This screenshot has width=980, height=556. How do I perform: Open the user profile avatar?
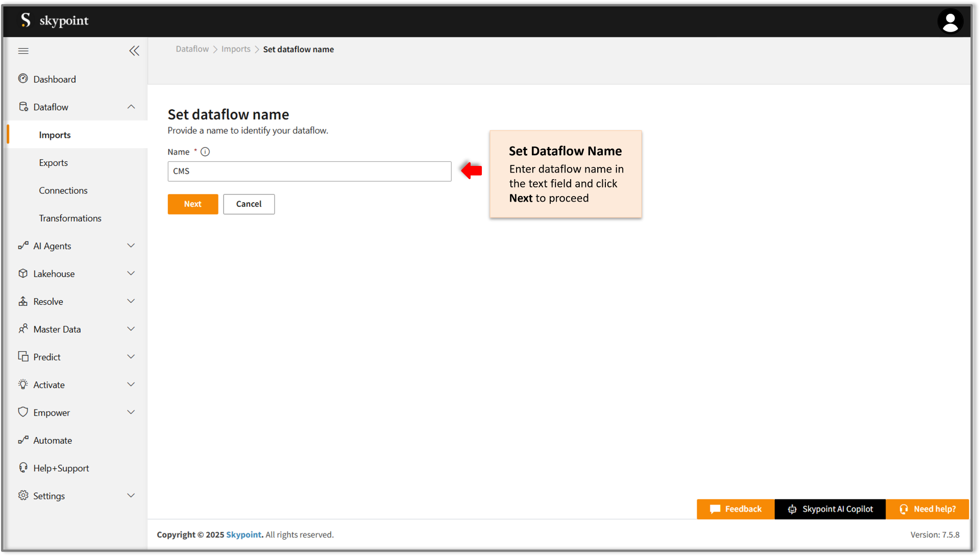(950, 21)
